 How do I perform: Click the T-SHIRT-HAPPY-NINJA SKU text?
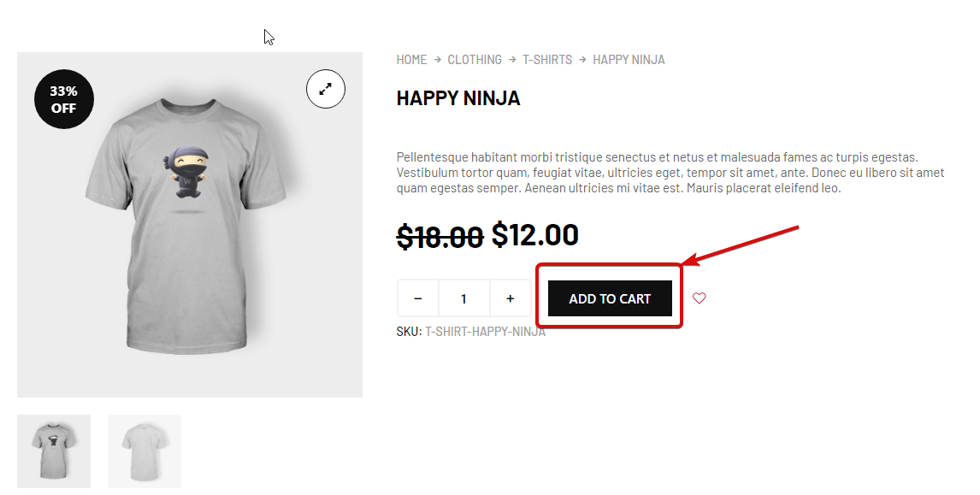485,332
